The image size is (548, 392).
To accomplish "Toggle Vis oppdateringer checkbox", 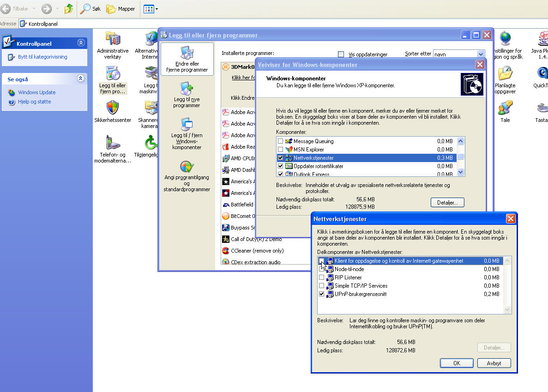I will tap(341, 54).
